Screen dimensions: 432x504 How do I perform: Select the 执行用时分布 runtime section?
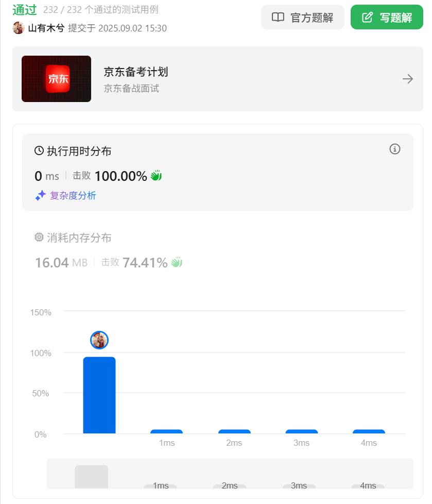217,172
